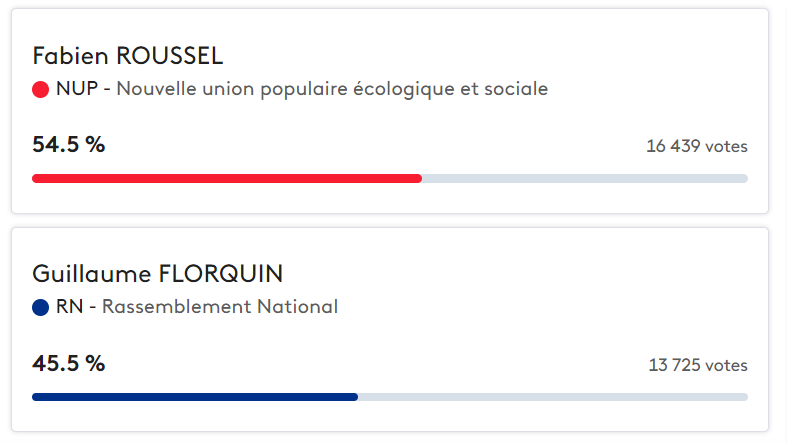Click the end of the blue bar fill
787x443 pixels.
click(x=355, y=397)
